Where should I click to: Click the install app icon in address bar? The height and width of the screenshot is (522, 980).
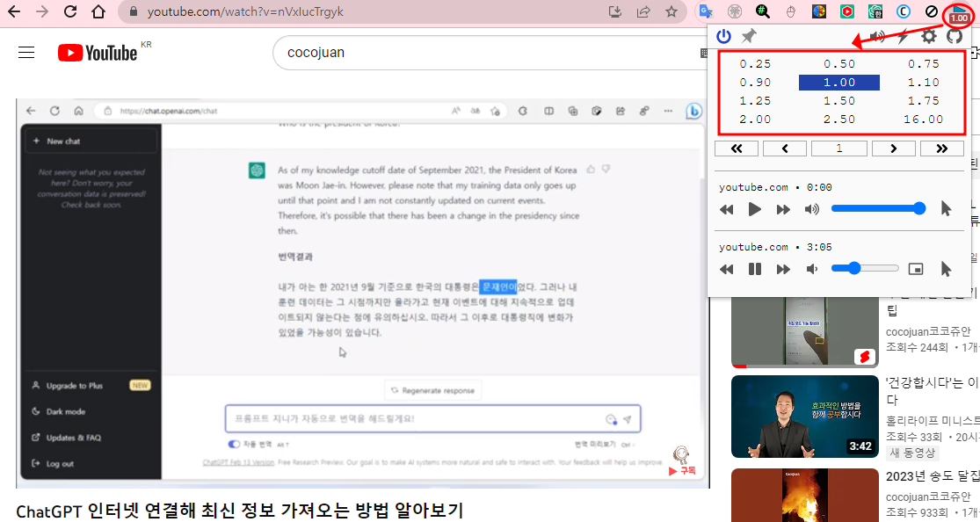(615, 12)
